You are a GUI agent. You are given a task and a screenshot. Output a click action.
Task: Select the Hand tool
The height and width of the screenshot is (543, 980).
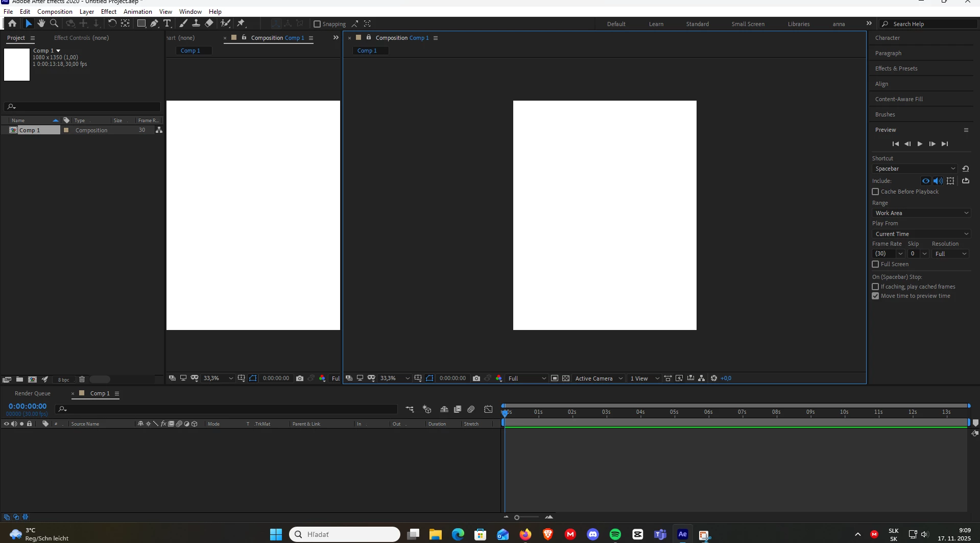pyautogui.click(x=41, y=23)
